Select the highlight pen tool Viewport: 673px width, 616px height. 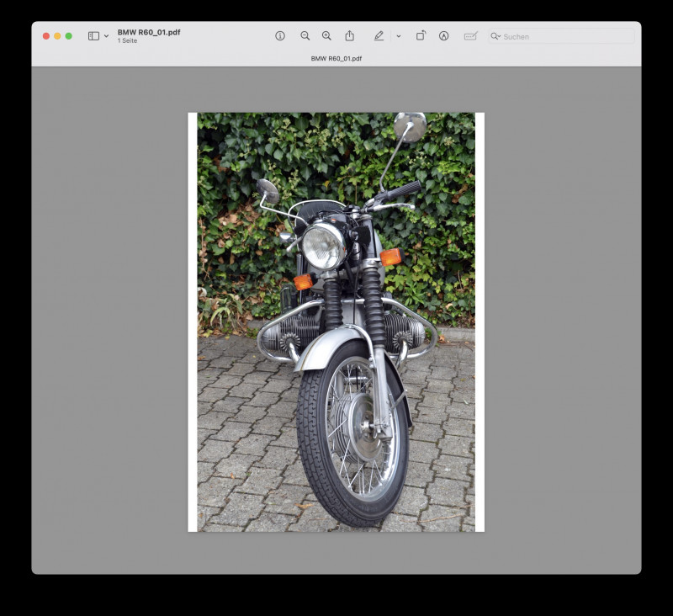tap(379, 36)
